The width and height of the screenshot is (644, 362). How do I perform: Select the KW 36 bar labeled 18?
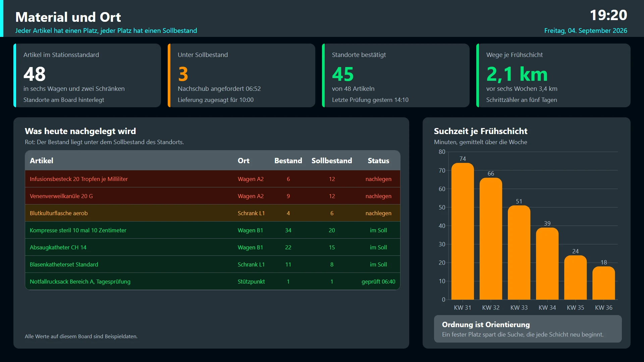point(603,283)
